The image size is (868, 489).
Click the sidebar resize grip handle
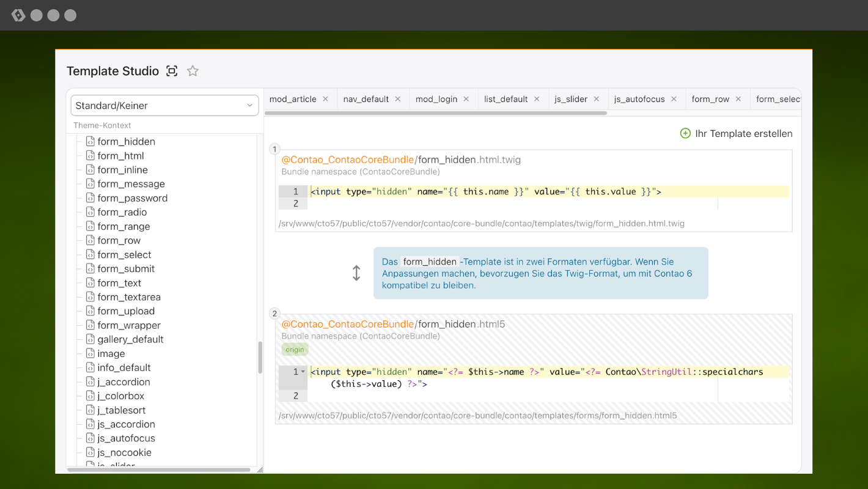[259, 469]
